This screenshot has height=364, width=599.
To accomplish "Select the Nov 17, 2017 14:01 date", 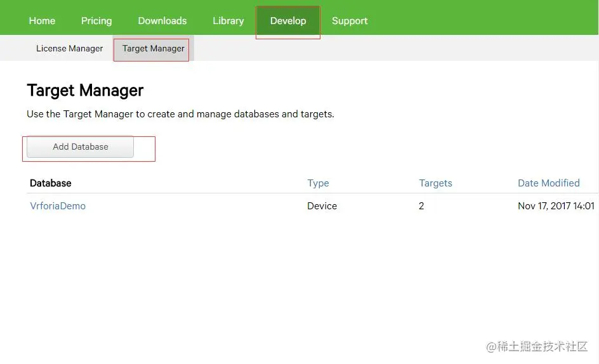I will pos(556,206).
